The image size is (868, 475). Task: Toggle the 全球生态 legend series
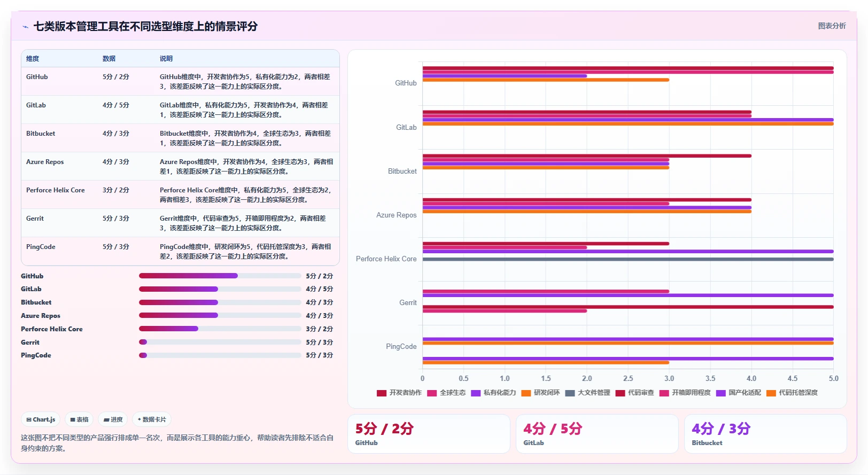tap(446, 393)
